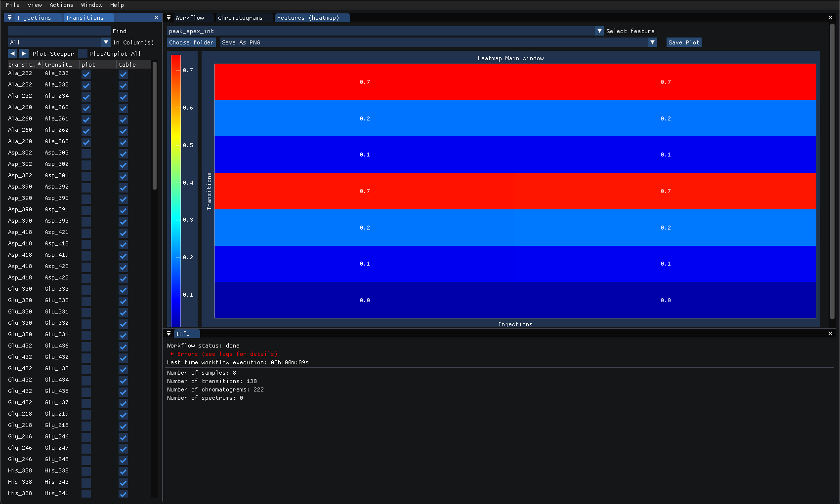Select the Gly_246 Gly_247 row
This screenshot has height=504, width=840.
(79, 448)
